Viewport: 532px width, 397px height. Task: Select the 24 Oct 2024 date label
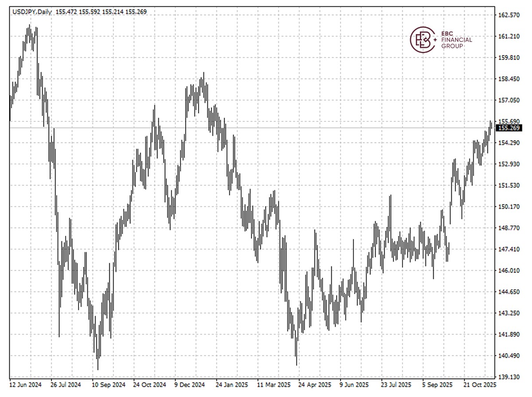(149, 385)
